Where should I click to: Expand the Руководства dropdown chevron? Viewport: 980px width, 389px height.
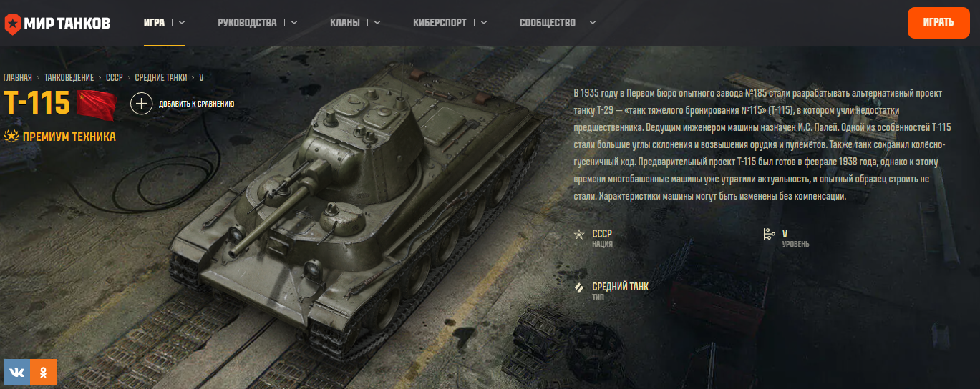coord(294,22)
